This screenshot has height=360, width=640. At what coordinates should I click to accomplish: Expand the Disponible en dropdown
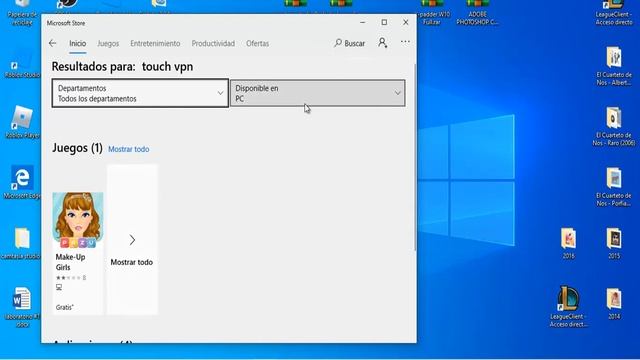point(318,93)
